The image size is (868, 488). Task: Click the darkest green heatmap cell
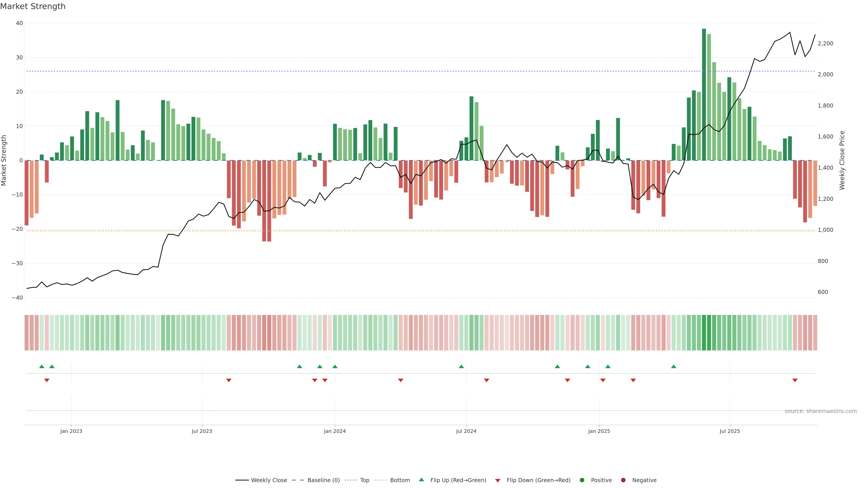point(704,332)
